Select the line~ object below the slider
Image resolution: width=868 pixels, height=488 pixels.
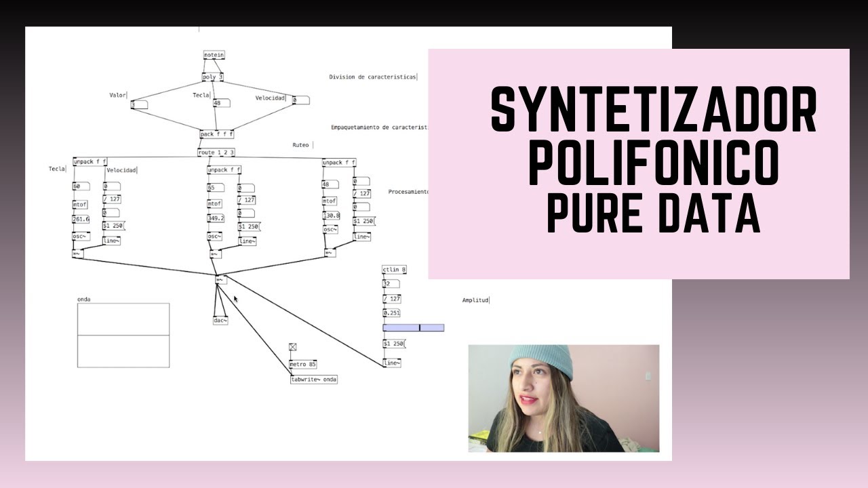click(x=391, y=363)
